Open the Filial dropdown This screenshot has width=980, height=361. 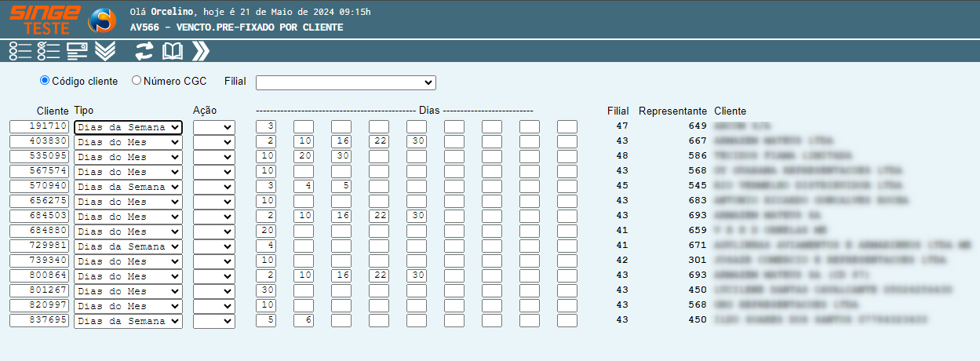(x=345, y=82)
